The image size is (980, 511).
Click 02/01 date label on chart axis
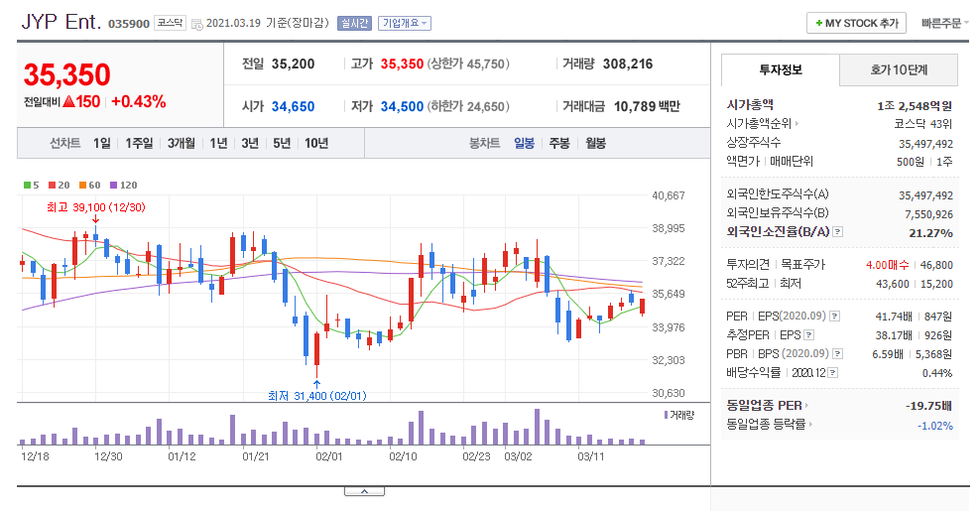click(328, 456)
